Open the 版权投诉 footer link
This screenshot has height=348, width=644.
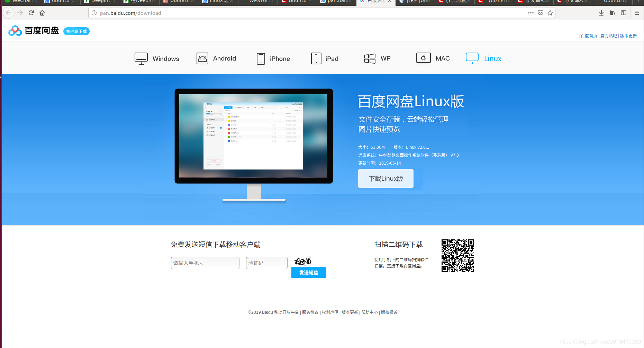(x=389, y=312)
